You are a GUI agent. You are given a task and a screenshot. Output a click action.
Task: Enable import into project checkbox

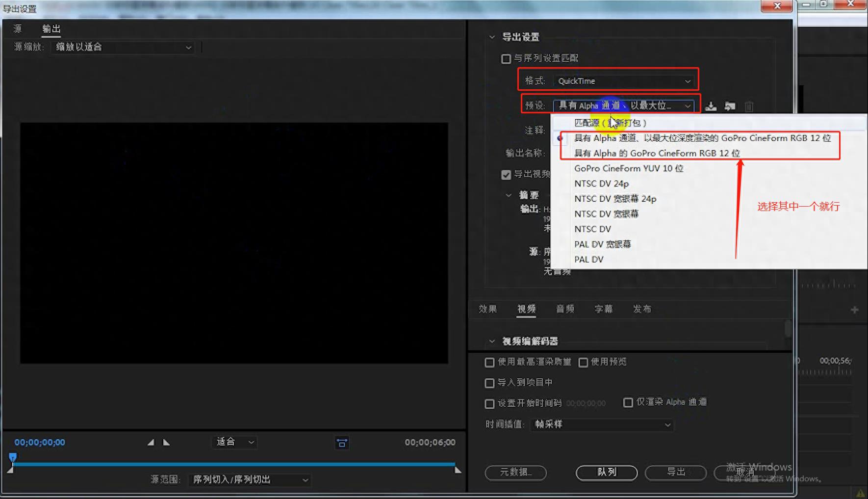pos(489,383)
